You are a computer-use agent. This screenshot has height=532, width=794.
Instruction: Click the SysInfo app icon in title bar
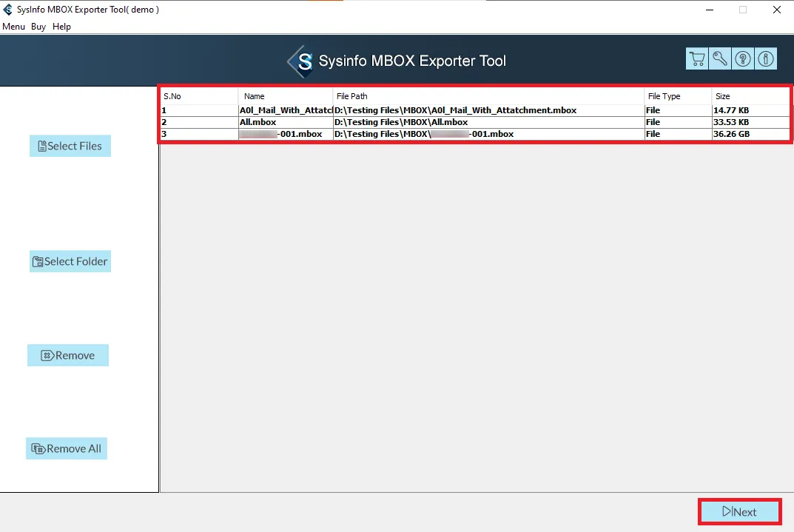pyautogui.click(x=7, y=10)
